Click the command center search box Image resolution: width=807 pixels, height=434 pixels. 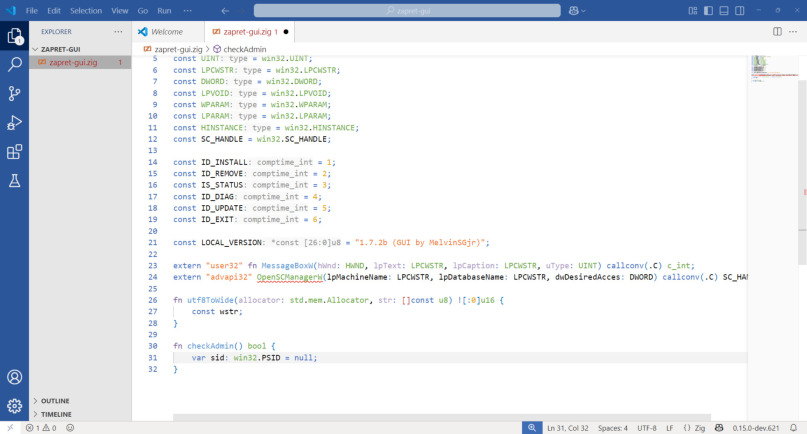coord(406,10)
